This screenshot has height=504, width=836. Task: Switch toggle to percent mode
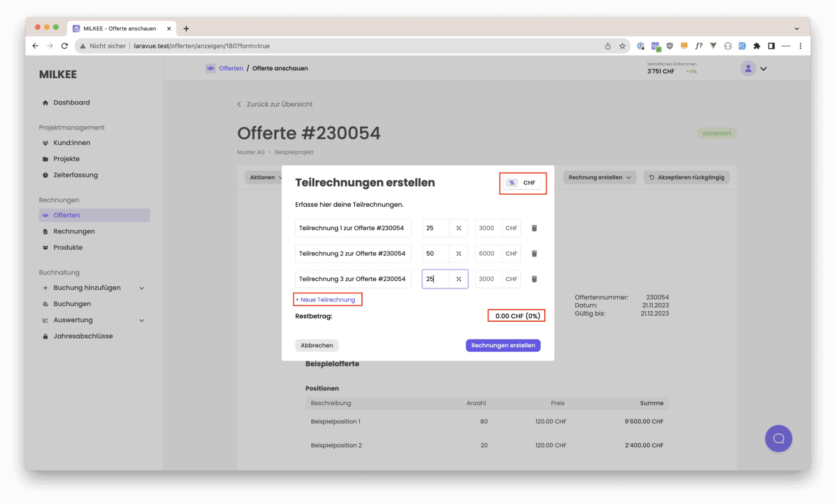click(512, 183)
